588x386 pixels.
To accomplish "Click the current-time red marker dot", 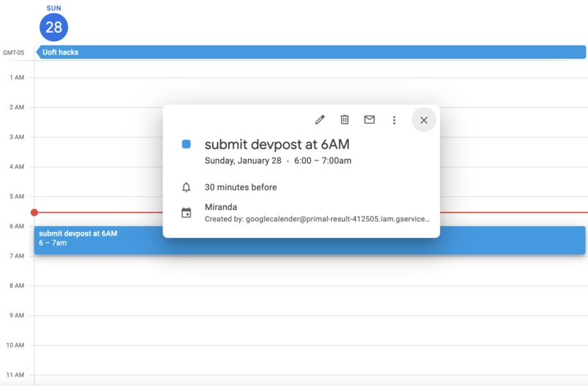I will [x=34, y=212].
